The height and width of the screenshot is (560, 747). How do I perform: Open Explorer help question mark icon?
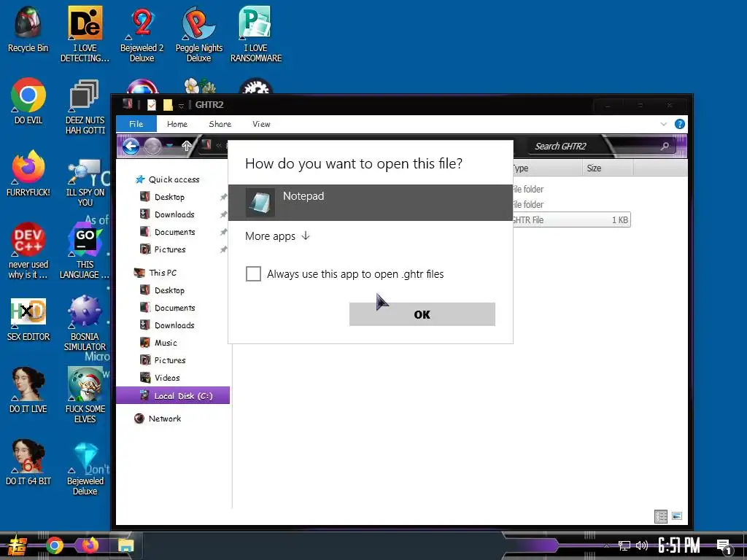[680, 124]
